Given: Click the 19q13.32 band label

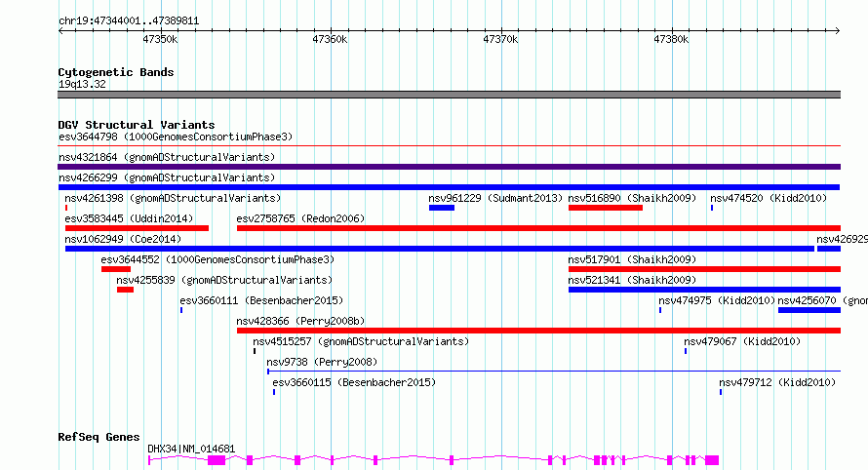Looking at the screenshot, I should (x=82, y=84).
